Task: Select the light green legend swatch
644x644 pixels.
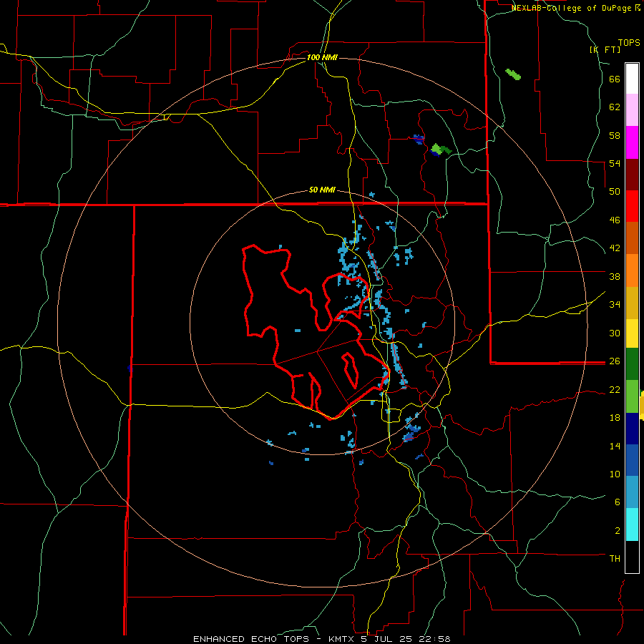Action: (x=632, y=396)
